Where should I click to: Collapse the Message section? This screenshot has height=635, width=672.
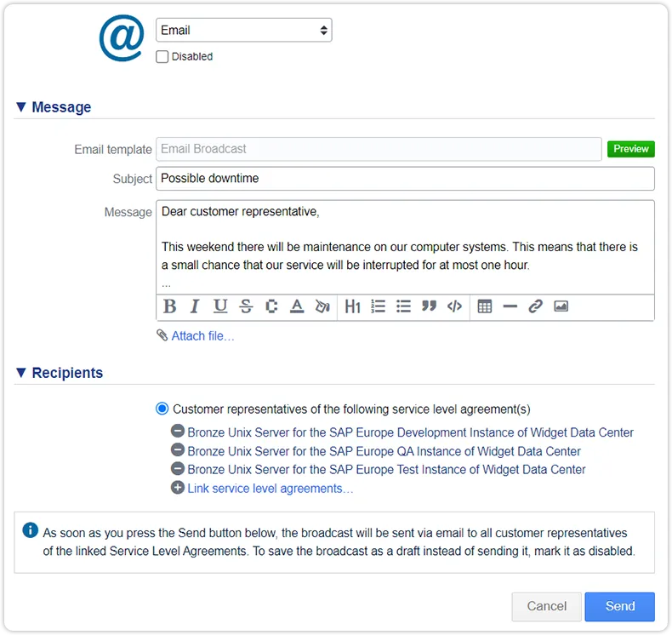coord(21,106)
